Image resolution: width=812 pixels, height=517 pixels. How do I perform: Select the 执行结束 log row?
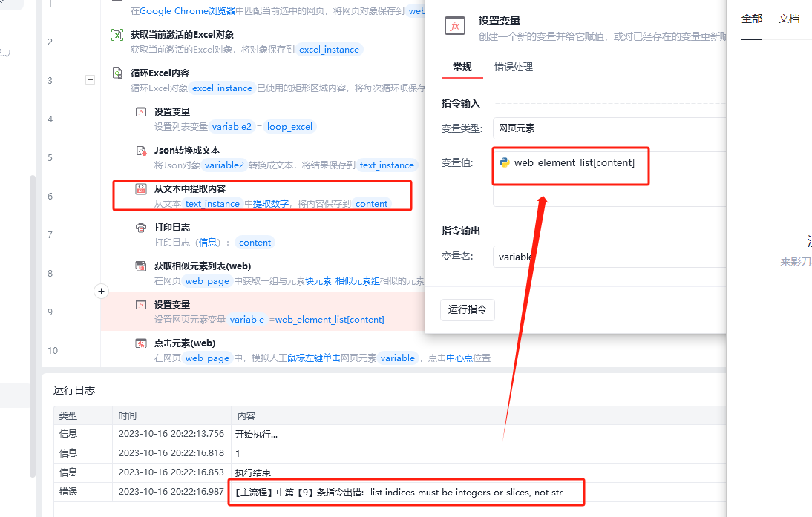(x=390, y=472)
